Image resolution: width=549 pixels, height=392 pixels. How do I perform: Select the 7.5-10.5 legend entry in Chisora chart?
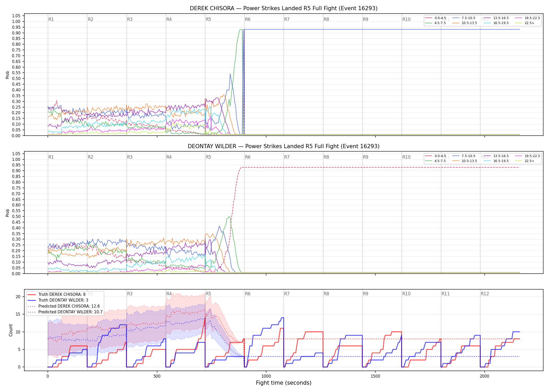(464, 18)
